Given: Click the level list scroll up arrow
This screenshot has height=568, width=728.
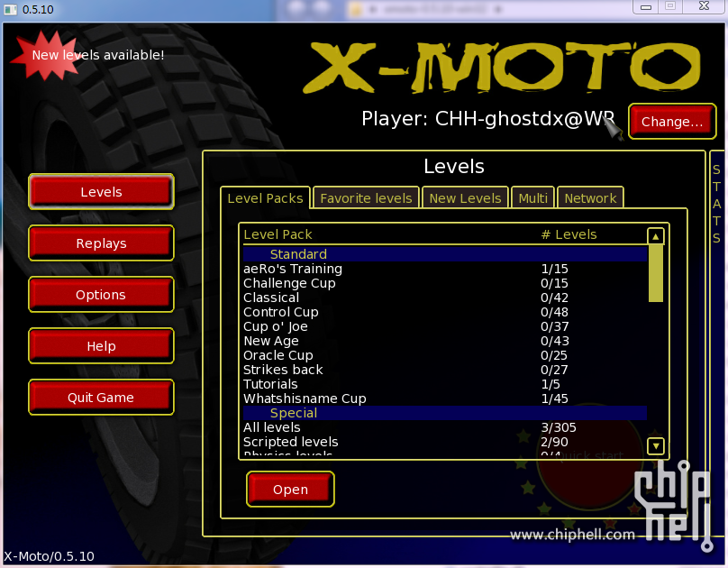Looking at the screenshot, I should click(656, 236).
